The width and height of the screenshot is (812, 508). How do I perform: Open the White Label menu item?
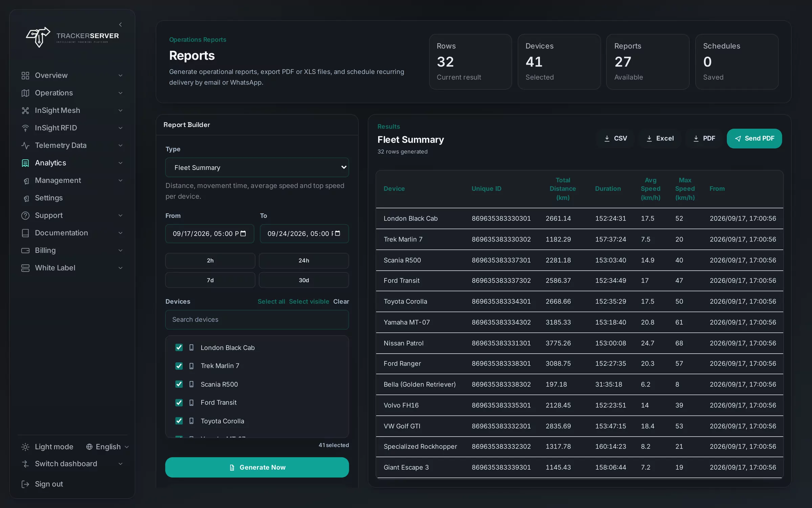[72, 268]
